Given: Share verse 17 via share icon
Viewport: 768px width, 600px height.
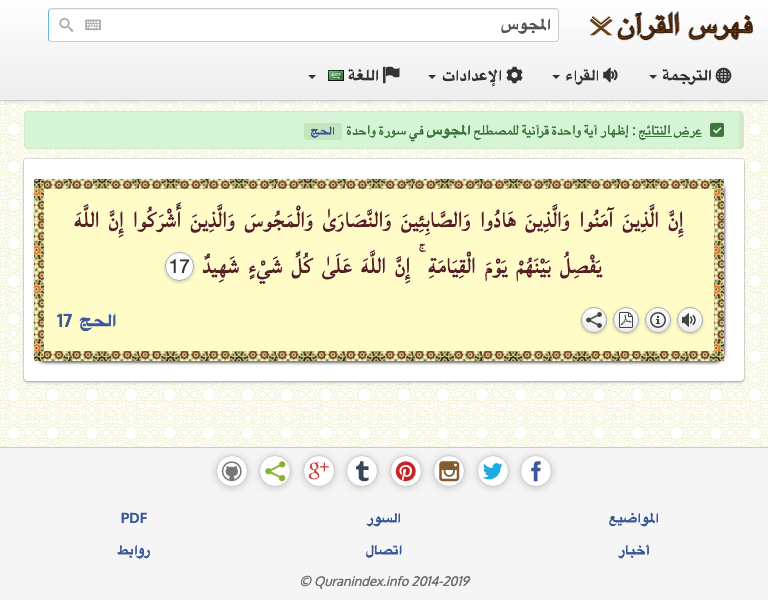Looking at the screenshot, I should [x=594, y=320].
